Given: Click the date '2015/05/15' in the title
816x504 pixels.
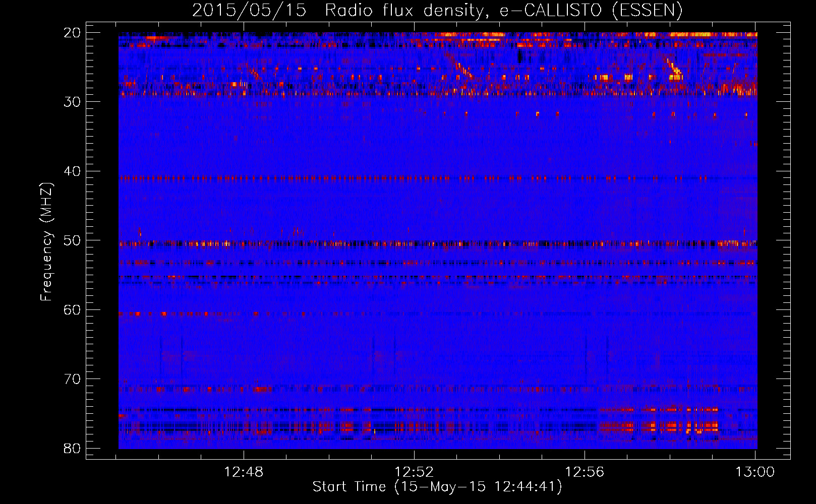Looking at the screenshot, I should pyautogui.click(x=249, y=11).
